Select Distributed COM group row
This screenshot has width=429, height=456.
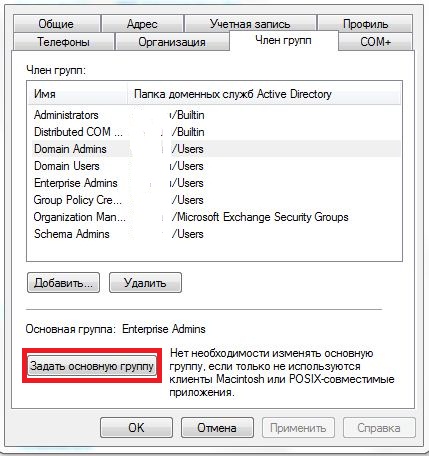click(215, 132)
